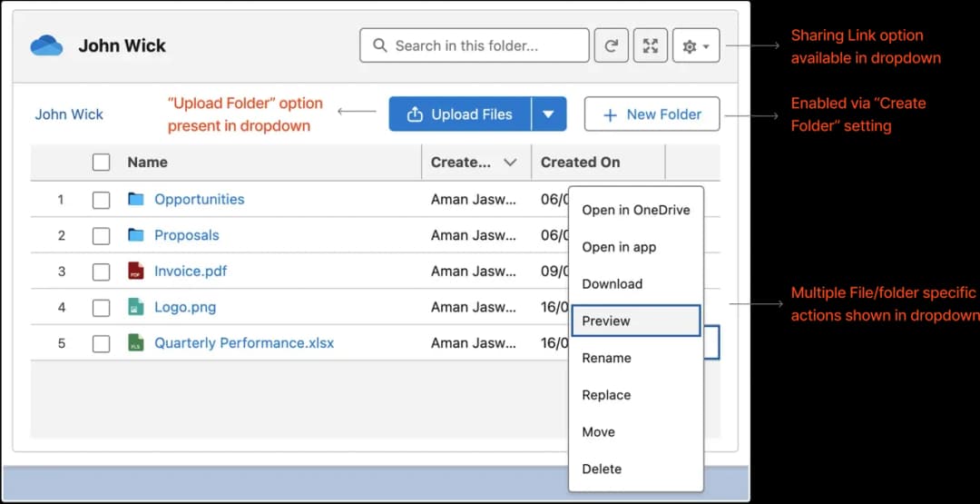Check the Quarterly Performance.xlsx row checkbox

102,344
